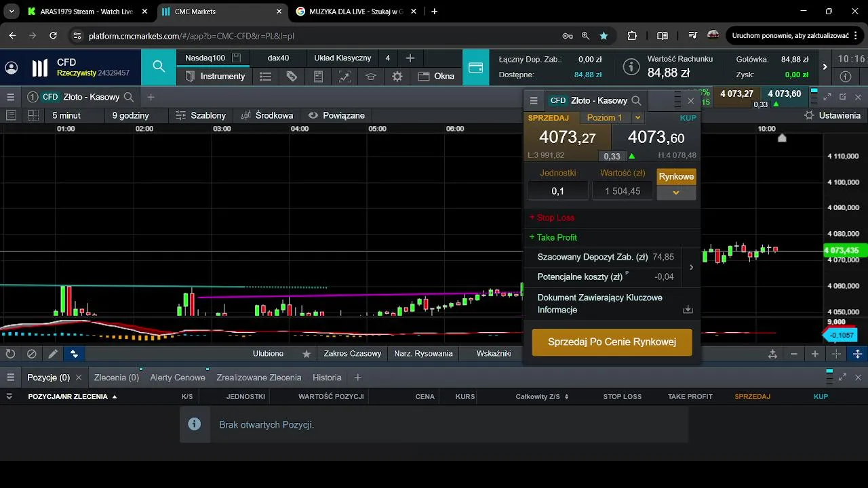Open the news document icon in toolbar
Image resolution: width=868 pixels, height=488 pixels.
318,76
